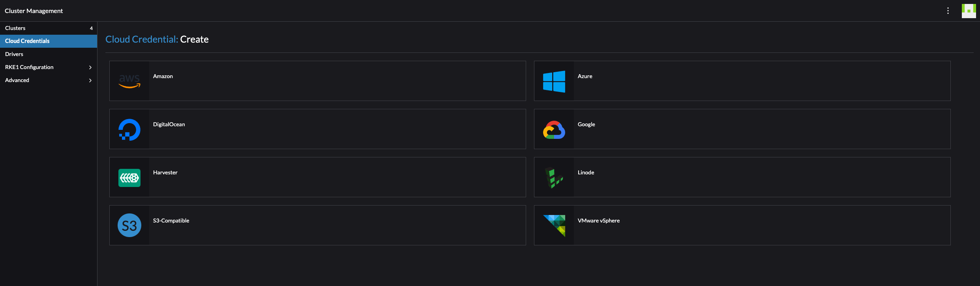This screenshot has width=980, height=286.
Task: Open Clusters in the sidebar
Action: point(49,28)
